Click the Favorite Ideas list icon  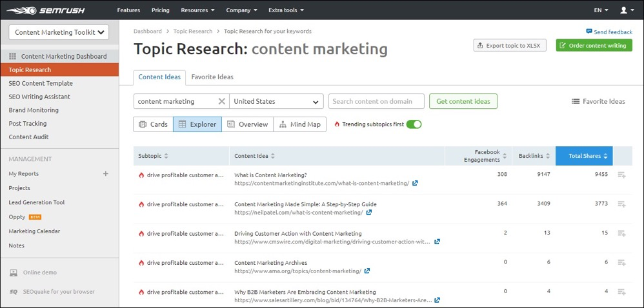coord(576,101)
